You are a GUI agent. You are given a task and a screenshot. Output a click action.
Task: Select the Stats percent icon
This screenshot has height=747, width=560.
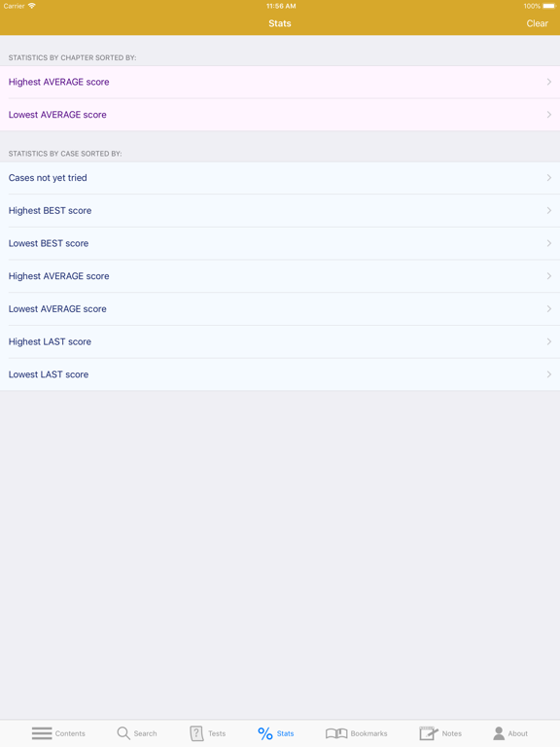(265, 733)
